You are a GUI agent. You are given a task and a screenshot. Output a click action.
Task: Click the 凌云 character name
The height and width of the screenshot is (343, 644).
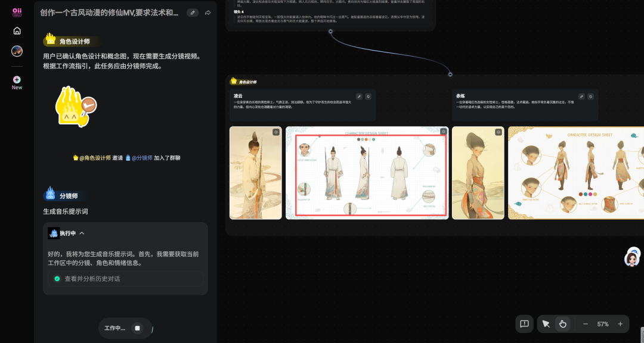238,96
